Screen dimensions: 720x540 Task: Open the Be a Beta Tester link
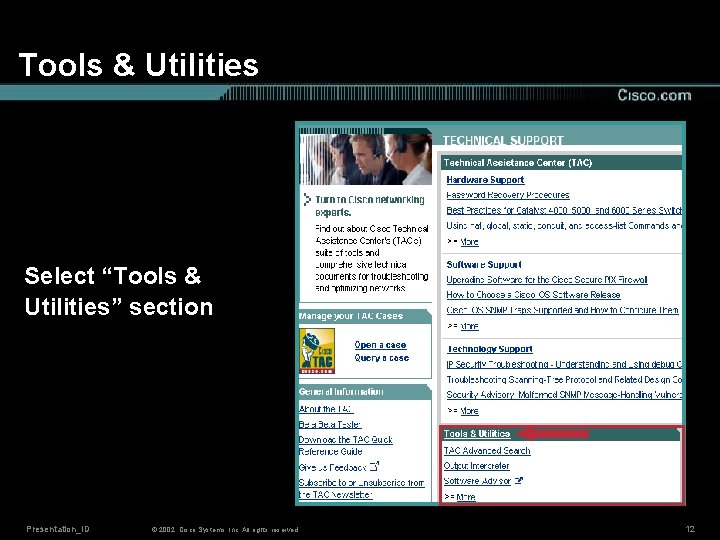click(330, 424)
